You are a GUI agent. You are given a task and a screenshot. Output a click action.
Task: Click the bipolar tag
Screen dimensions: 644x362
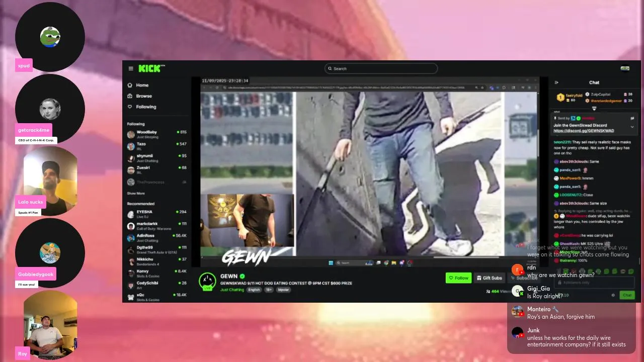click(x=283, y=290)
